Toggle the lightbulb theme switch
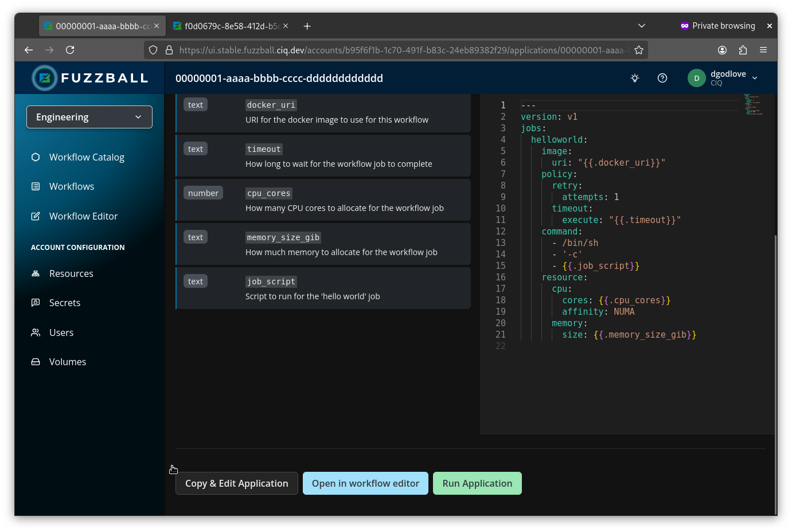Viewport: 792px width, 532px height. pyautogui.click(x=634, y=78)
